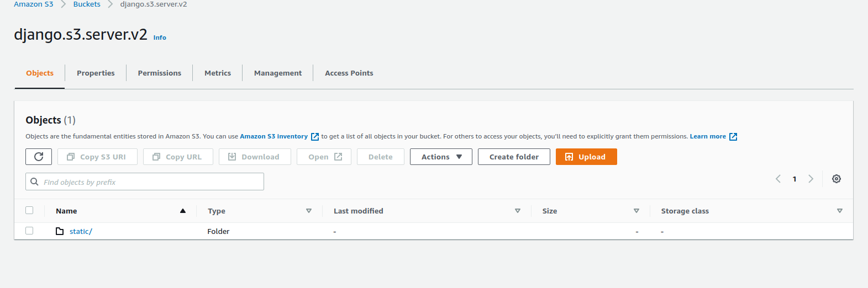Open the Actions dropdown menu
The image size is (868, 288).
(441, 157)
